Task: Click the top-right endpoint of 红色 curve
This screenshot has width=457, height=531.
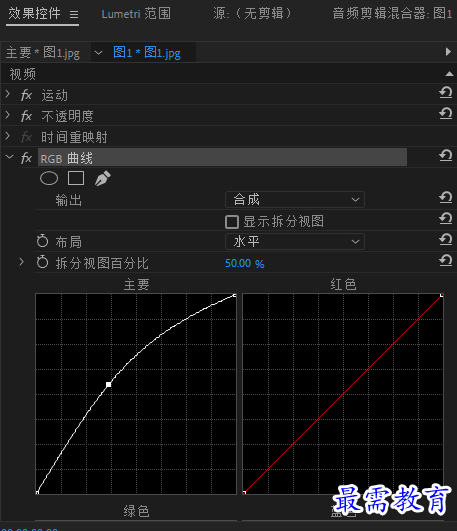Action: pos(442,296)
